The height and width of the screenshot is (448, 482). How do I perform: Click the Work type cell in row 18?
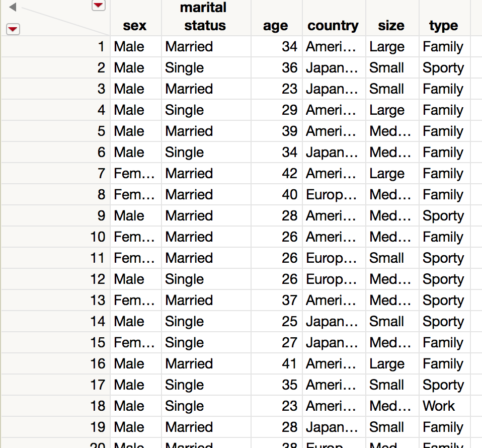click(439, 406)
